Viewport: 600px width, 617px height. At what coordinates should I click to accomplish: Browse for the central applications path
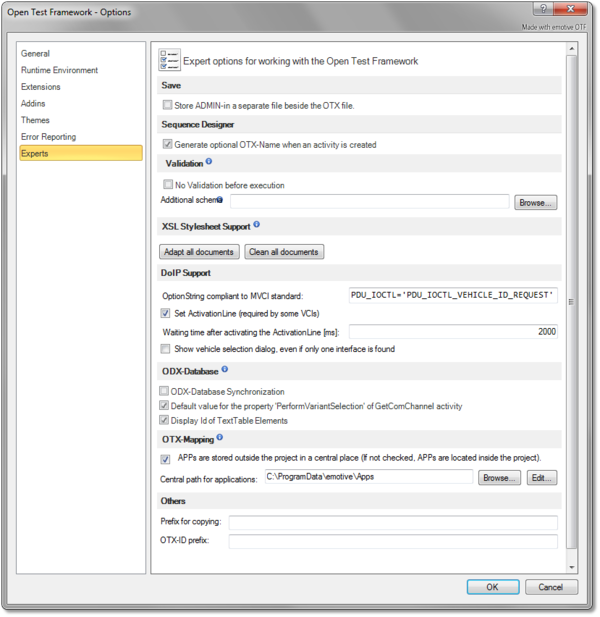click(499, 478)
